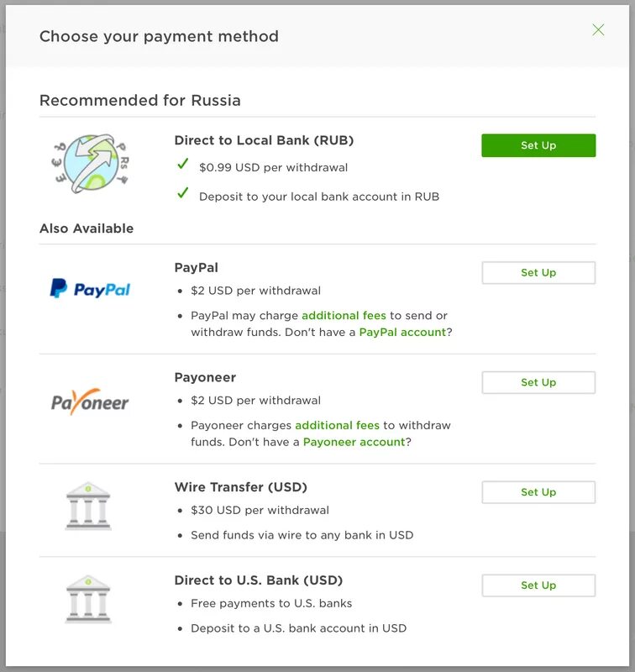
Task: Open the Payoneer account link
Action: click(354, 442)
